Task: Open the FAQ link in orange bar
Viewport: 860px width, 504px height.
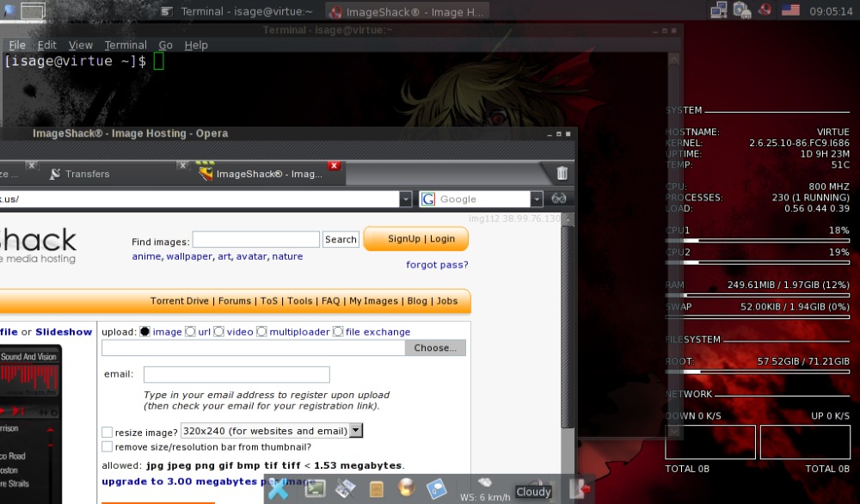Action: tap(331, 300)
